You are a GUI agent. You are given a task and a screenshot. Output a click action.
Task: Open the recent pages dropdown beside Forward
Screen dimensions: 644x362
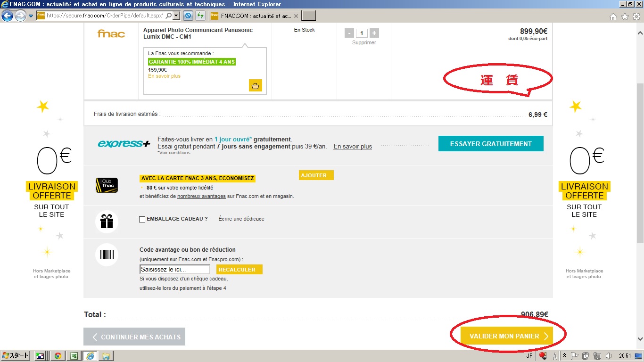31,16
